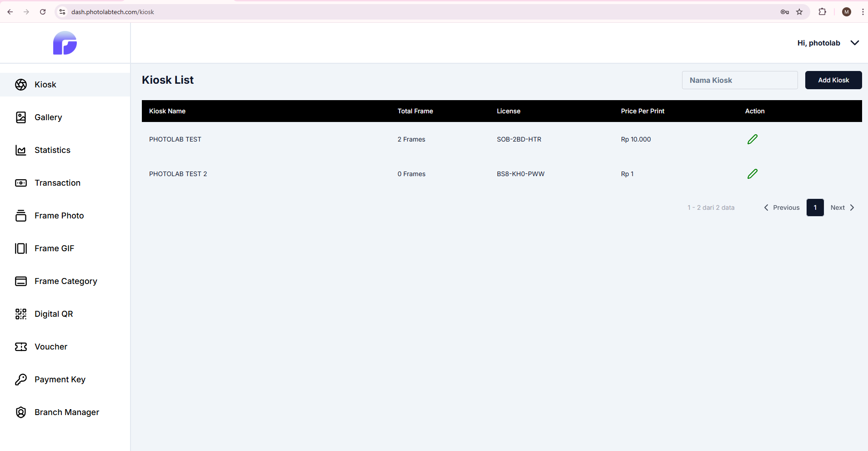Bookmark this page with star icon
Screen dimensions: 868x451
pyautogui.click(x=799, y=12)
